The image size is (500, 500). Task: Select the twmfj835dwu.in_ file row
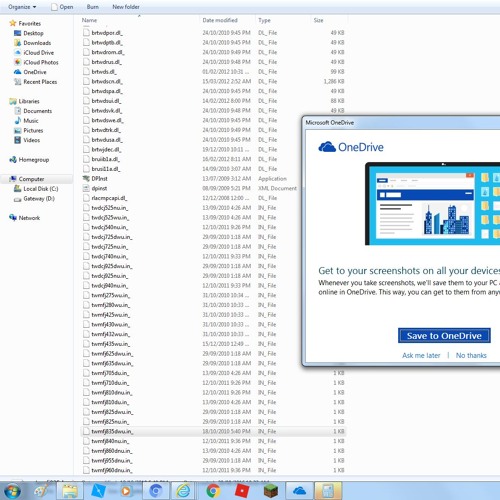click(x=213, y=431)
